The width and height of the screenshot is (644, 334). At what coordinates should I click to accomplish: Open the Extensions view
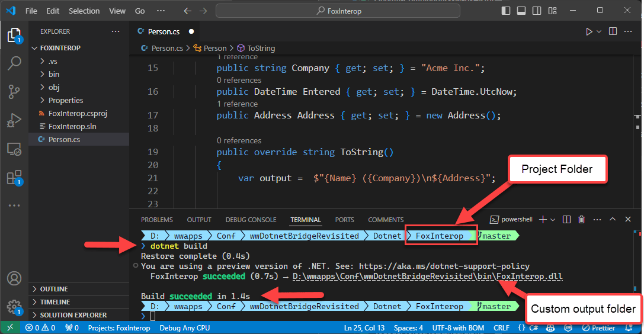tap(14, 178)
